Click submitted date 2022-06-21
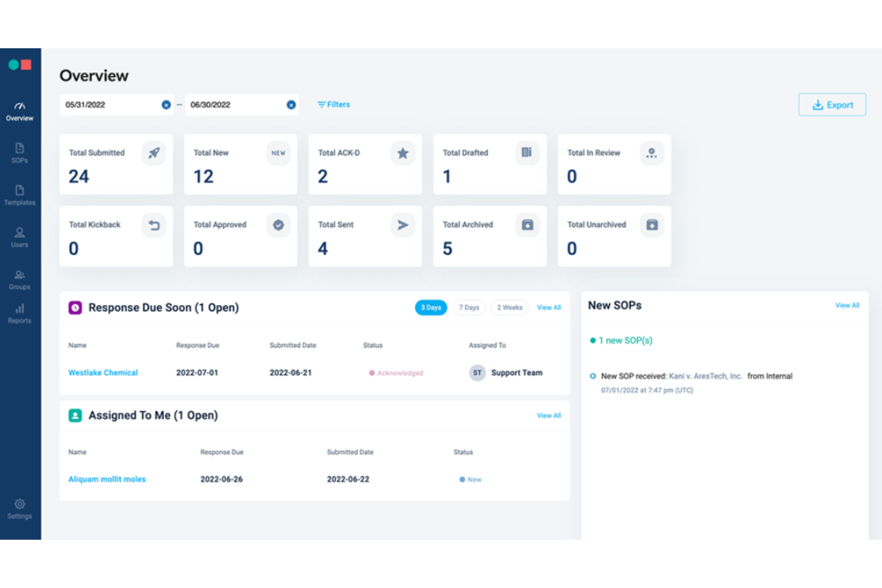882x588 pixels. 291,372
